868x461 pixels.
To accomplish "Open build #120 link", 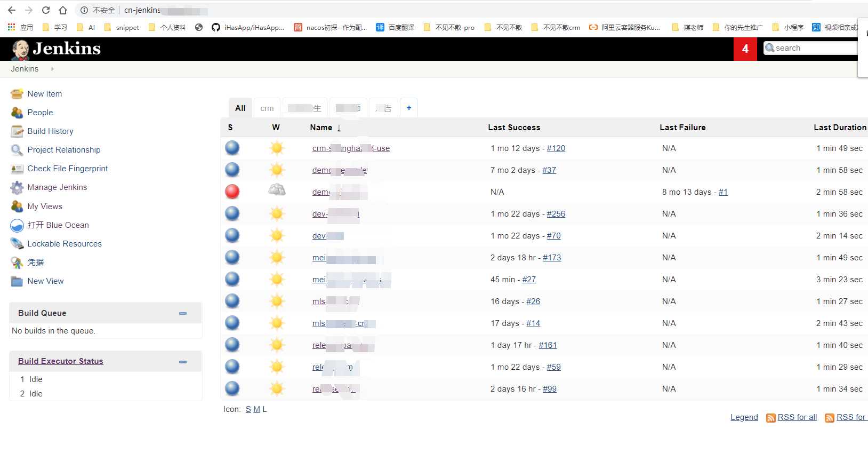I will tap(556, 148).
